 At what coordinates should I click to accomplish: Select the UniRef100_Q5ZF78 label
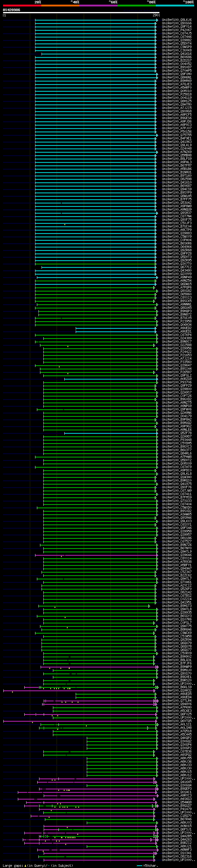coord(177,433)
